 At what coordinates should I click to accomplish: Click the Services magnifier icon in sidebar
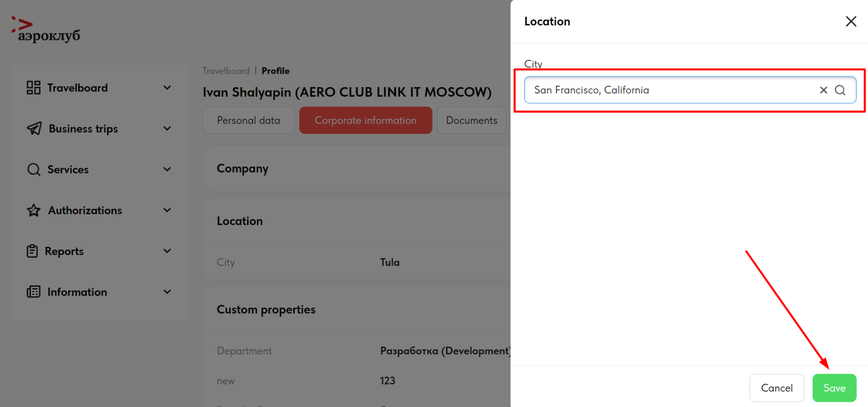coord(34,169)
